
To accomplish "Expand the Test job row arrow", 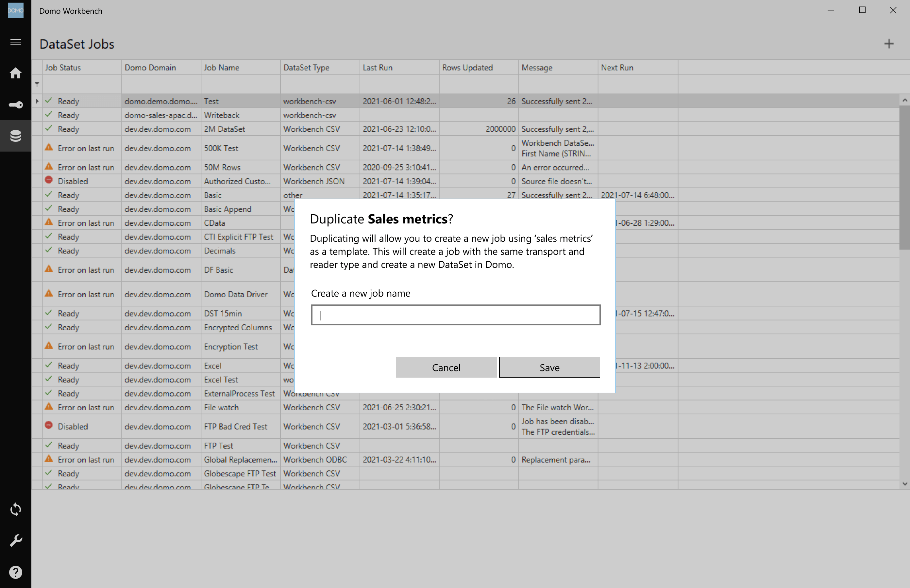I will click(x=37, y=101).
